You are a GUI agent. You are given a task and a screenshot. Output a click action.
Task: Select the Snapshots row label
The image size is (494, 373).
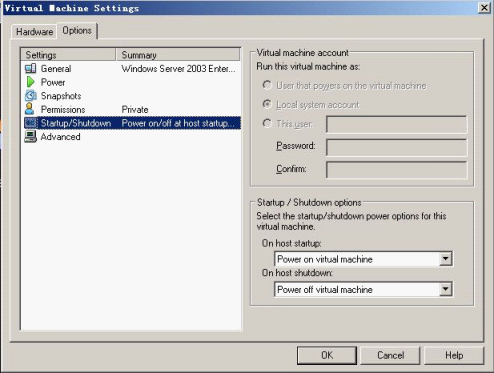point(61,96)
